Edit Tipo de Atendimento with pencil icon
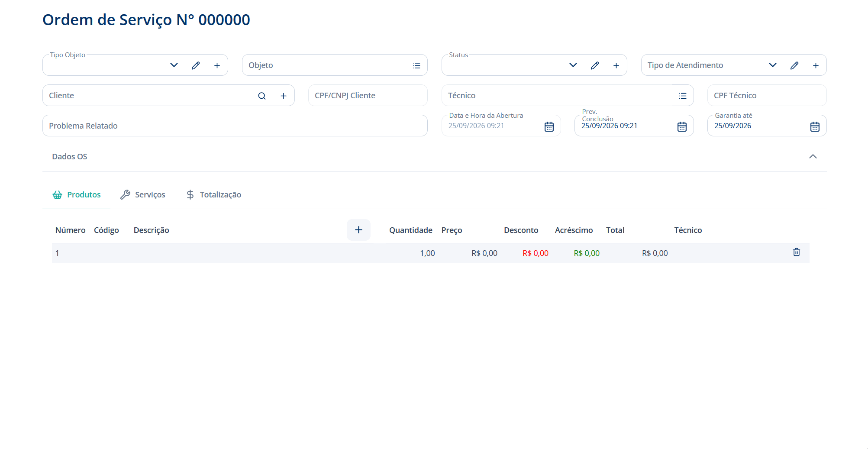The width and height of the screenshot is (868, 449). (794, 65)
